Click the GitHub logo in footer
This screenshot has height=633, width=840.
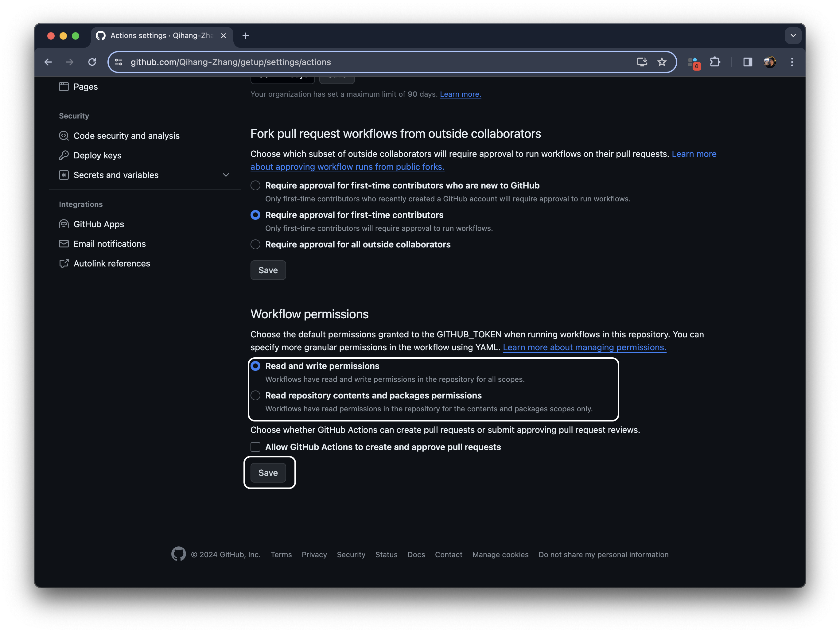point(178,554)
